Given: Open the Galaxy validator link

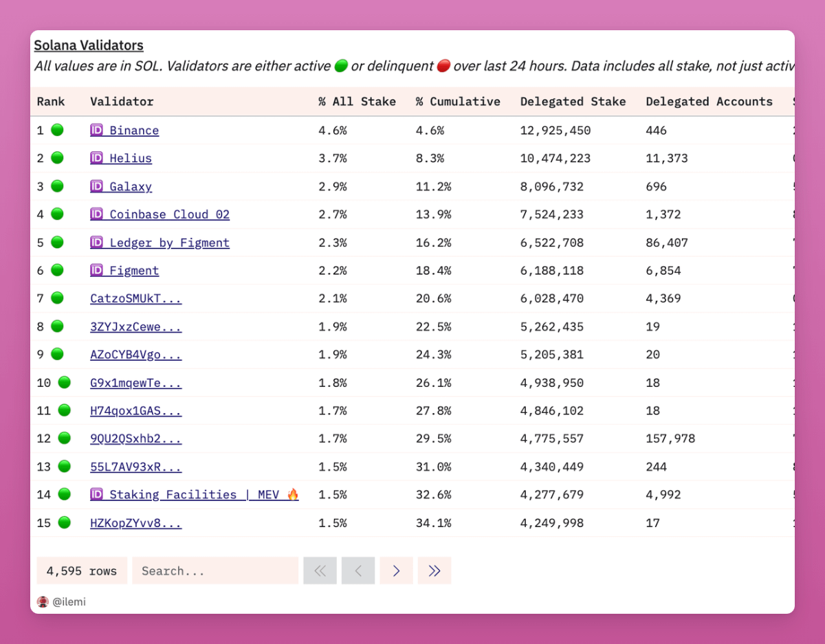Looking at the screenshot, I should [x=130, y=186].
